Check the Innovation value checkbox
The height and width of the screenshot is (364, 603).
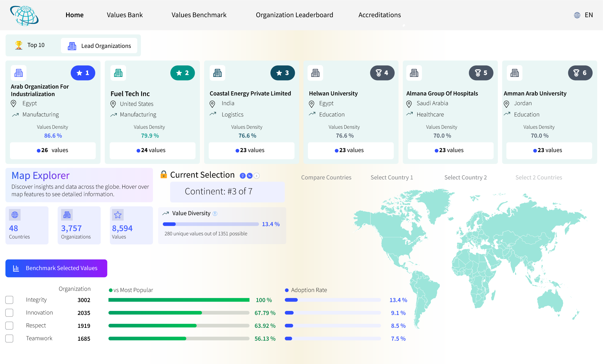9,313
